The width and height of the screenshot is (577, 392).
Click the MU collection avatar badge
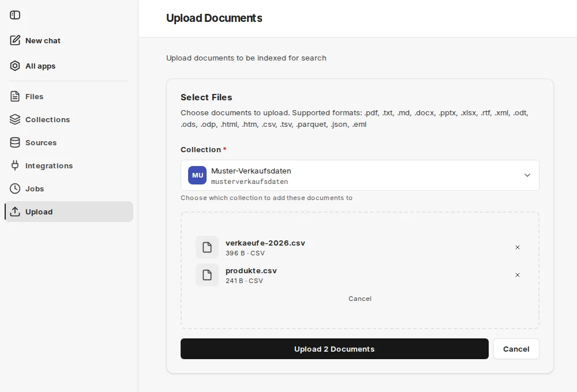coord(197,175)
